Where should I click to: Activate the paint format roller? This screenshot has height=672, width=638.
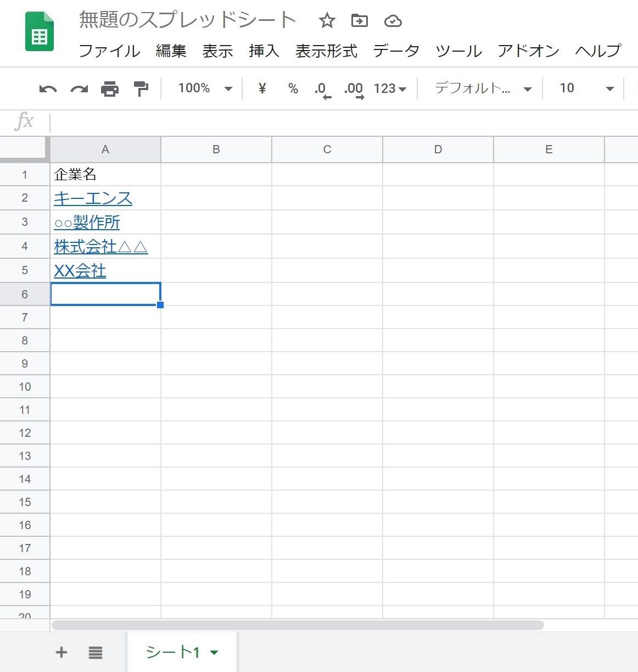(141, 88)
